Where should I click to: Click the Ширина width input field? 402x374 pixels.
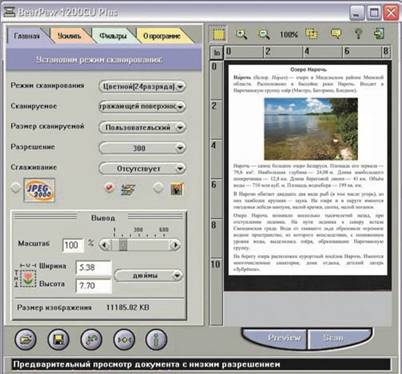point(94,268)
